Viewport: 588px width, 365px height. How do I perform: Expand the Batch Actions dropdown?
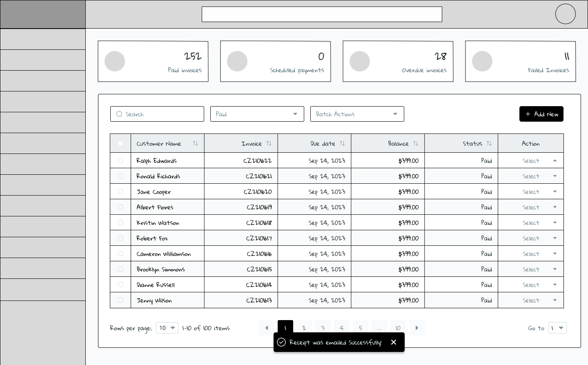(357, 114)
